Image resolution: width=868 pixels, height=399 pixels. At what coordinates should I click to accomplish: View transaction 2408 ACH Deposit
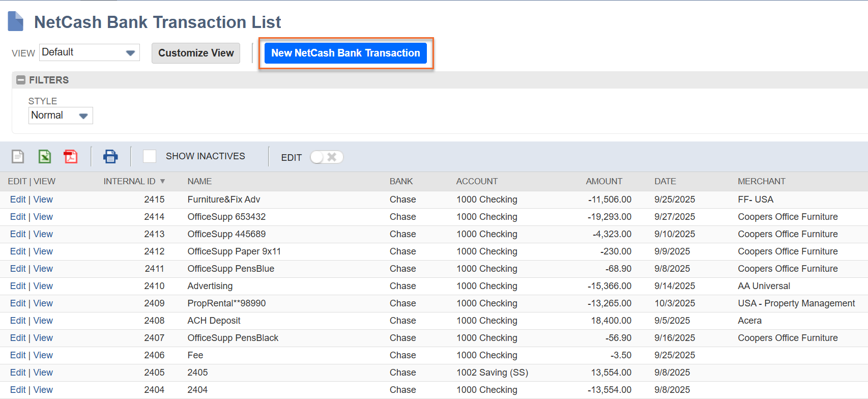[43, 321]
